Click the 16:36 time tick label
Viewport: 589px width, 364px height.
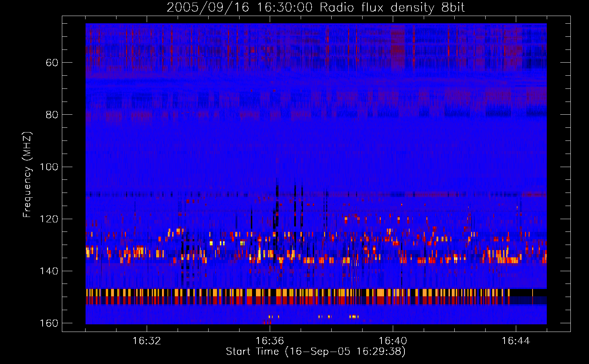coord(270,341)
